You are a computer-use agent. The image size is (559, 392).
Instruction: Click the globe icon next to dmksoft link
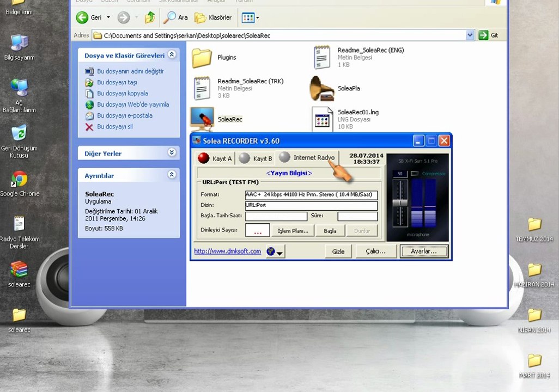pyautogui.click(x=271, y=251)
